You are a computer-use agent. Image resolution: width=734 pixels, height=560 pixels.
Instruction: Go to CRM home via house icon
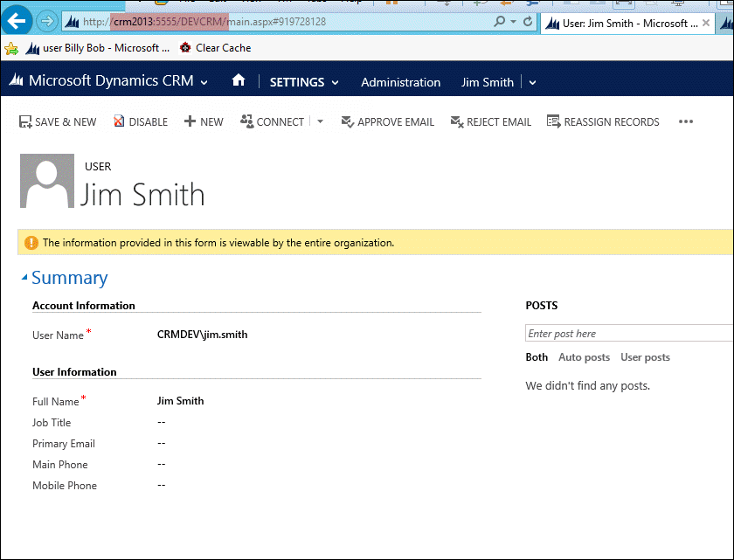click(239, 80)
